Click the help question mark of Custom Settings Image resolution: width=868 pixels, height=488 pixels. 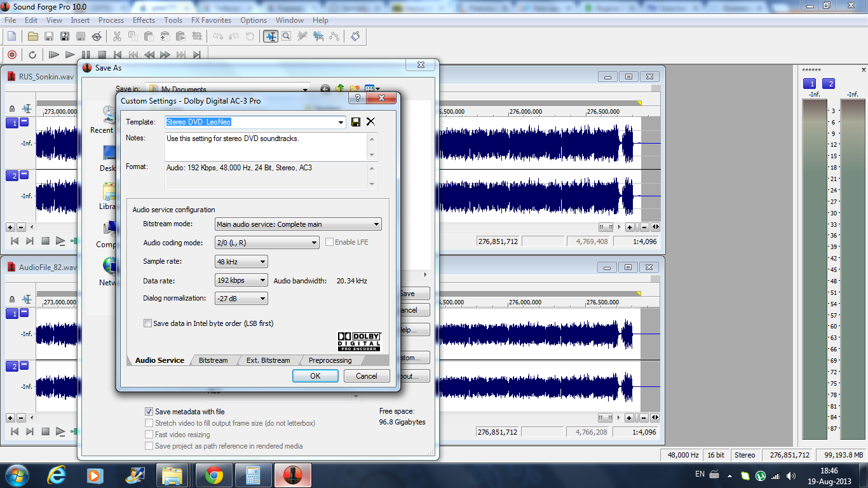(357, 98)
